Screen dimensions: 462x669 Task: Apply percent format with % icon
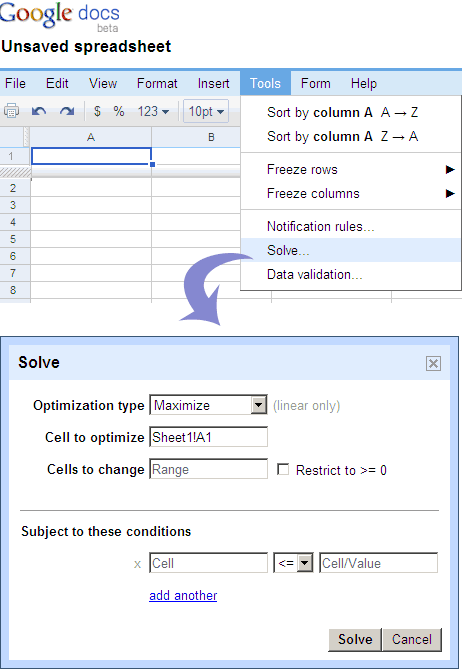click(119, 111)
